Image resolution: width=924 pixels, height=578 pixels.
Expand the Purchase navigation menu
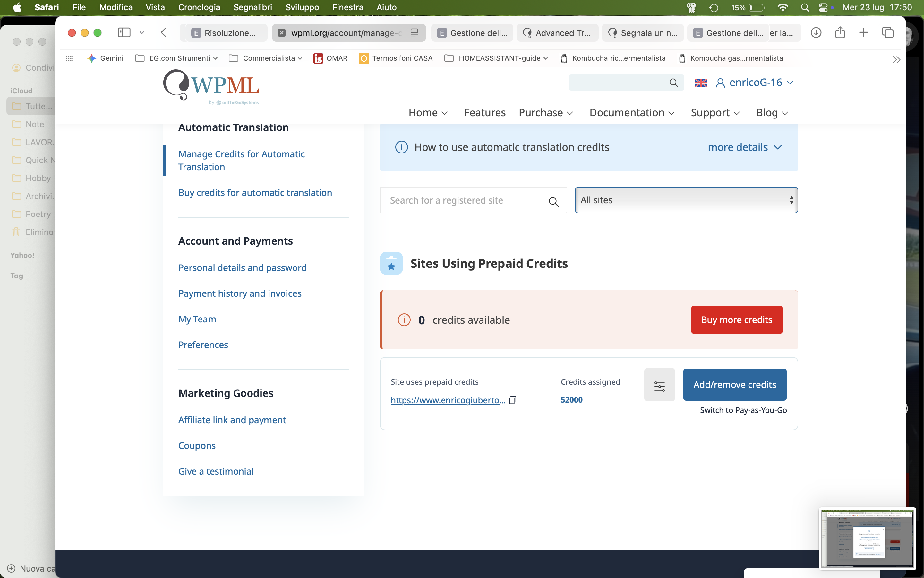pos(546,113)
